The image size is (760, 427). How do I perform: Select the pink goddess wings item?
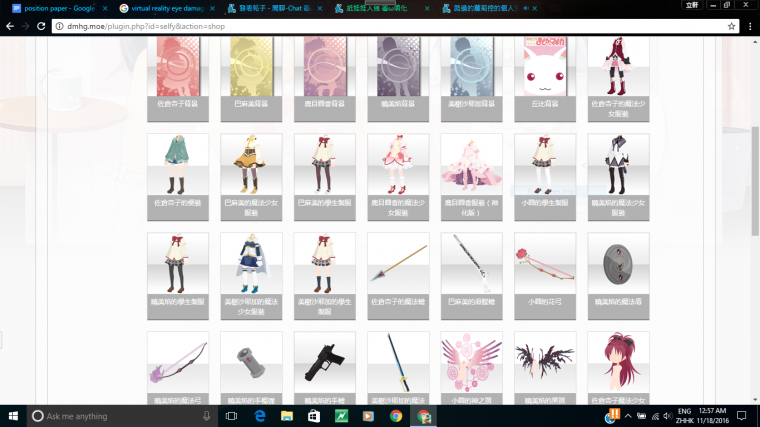click(x=472, y=368)
